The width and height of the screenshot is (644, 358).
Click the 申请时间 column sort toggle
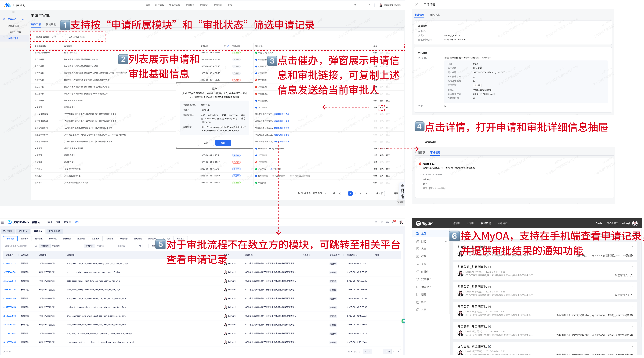click(x=227, y=46)
